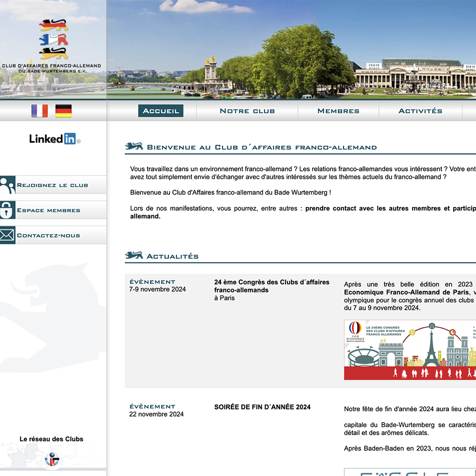Click the padlock icon for Espace membres
This screenshot has height=476, width=476.
pos(8,210)
